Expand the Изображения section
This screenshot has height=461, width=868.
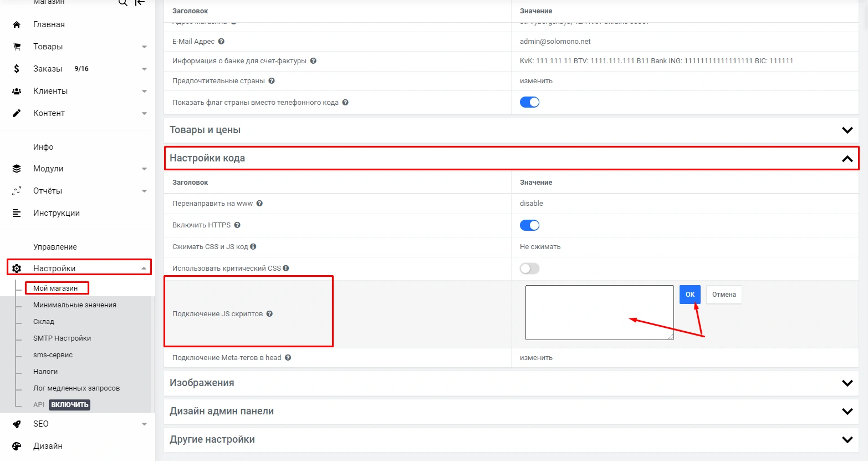click(x=847, y=383)
